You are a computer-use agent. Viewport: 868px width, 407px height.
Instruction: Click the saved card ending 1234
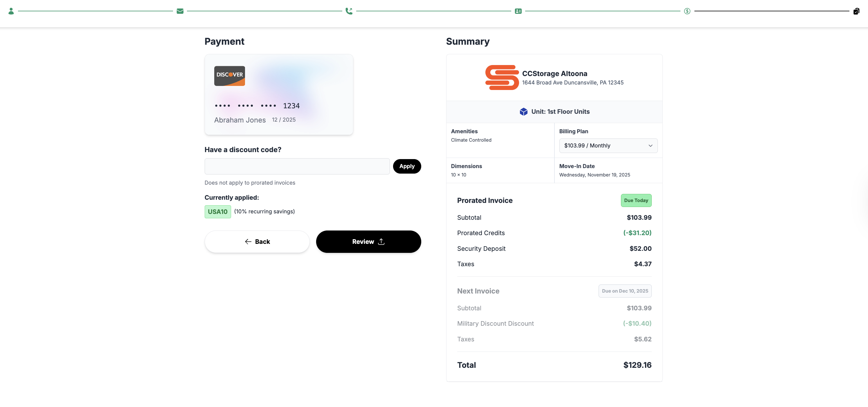pos(279,94)
